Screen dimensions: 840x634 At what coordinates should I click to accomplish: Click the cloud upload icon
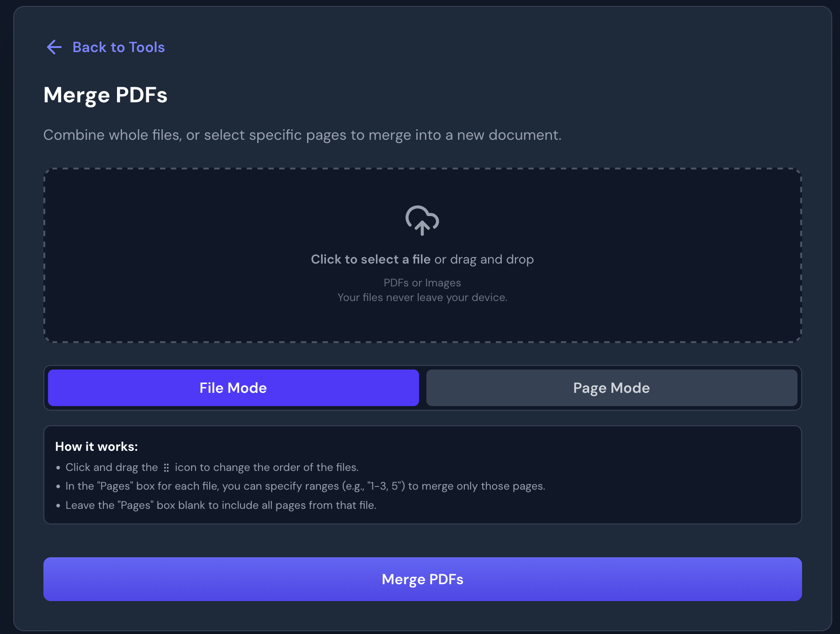[422, 220]
